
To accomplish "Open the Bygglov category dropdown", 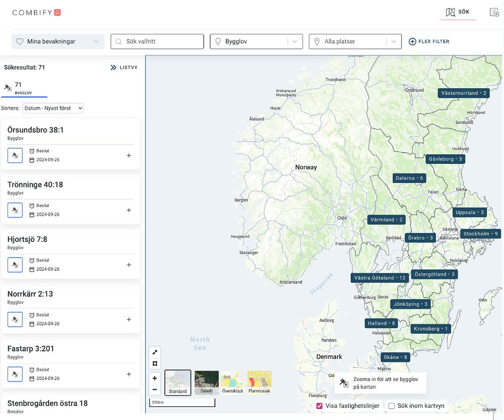I will pos(256,41).
